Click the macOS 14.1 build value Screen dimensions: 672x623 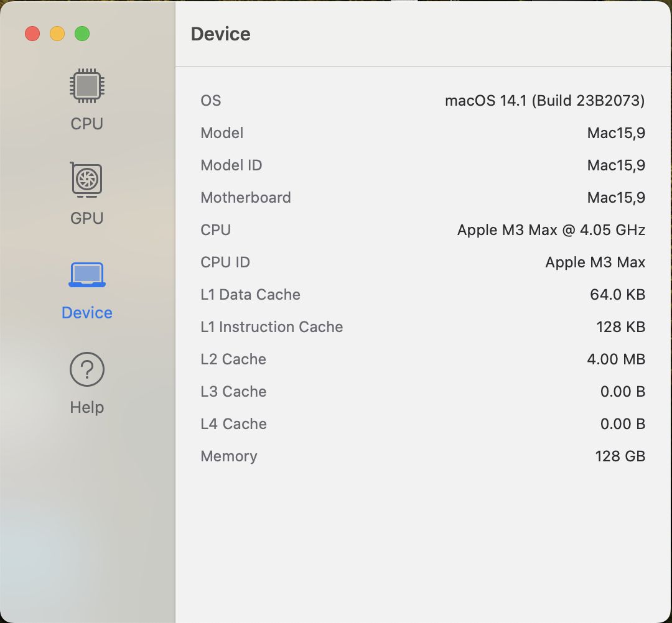point(544,101)
